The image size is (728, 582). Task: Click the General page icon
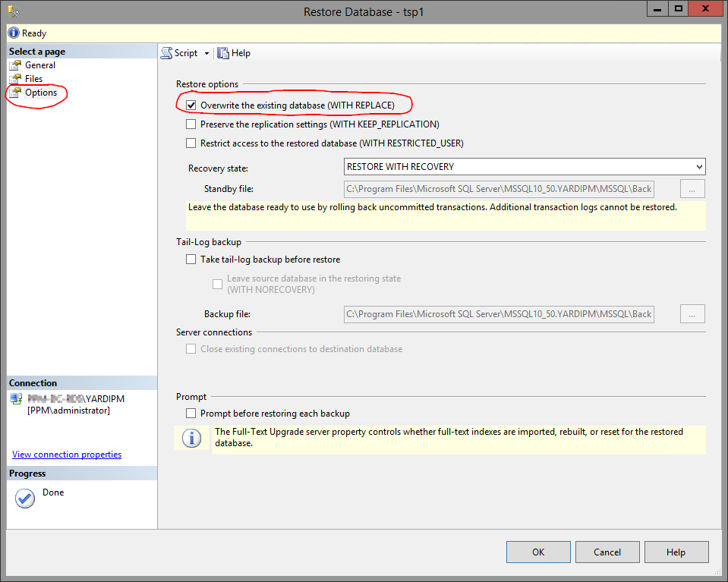pos(15,65)
